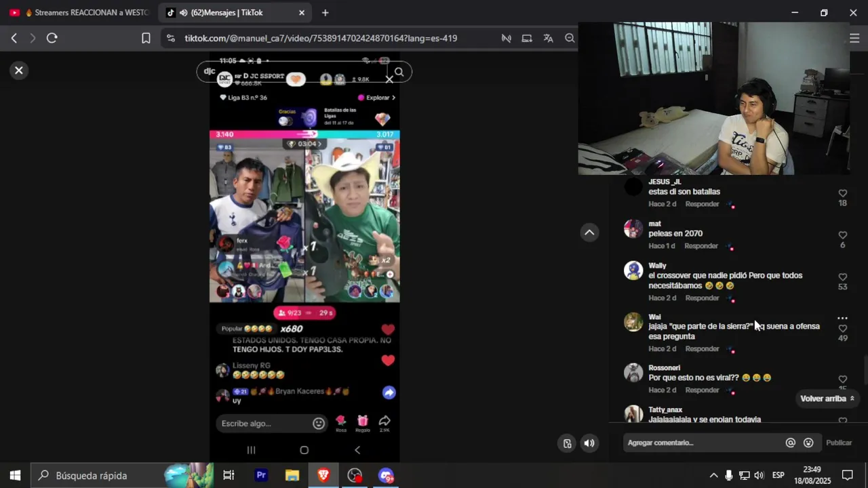
Task: Like mat's comment peleas en 2070
Action: (842, 235)
